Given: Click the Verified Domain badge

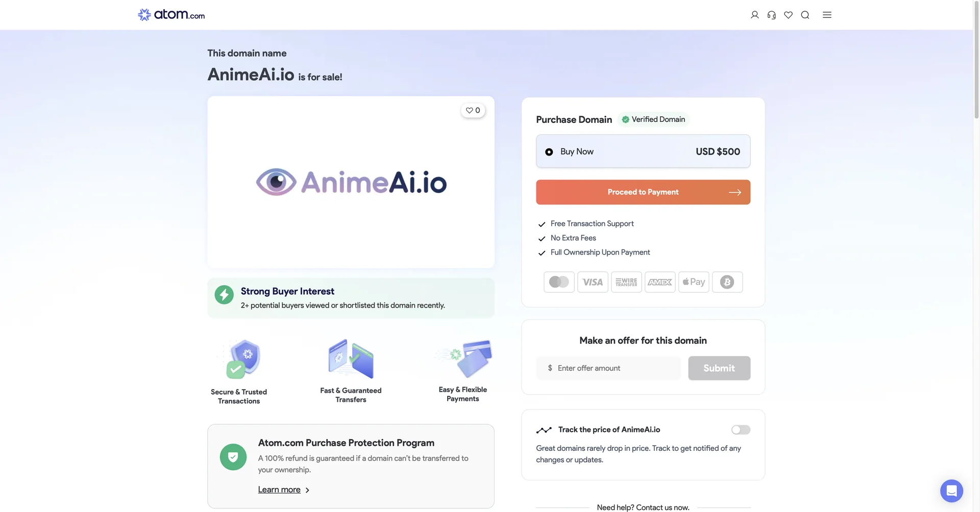Looking at the screenshot, I should pos(653,119).
